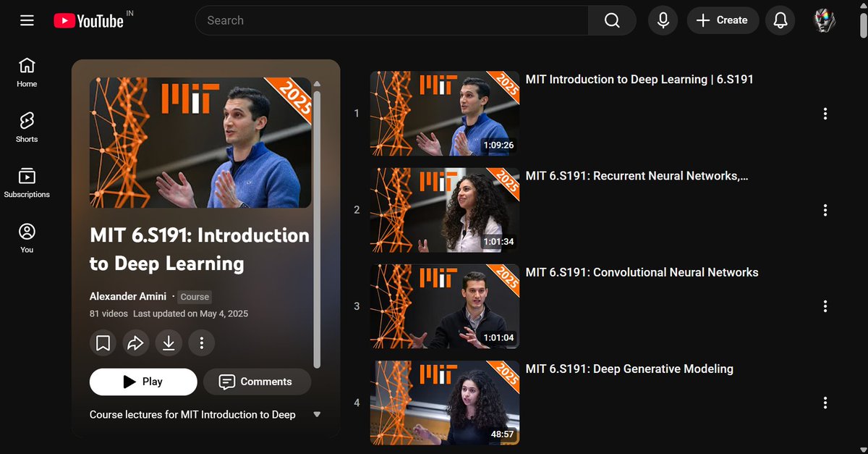Click the playlist panel scrollbar
868x454 pixels.
pyautogui.click(x=317, y=228)
